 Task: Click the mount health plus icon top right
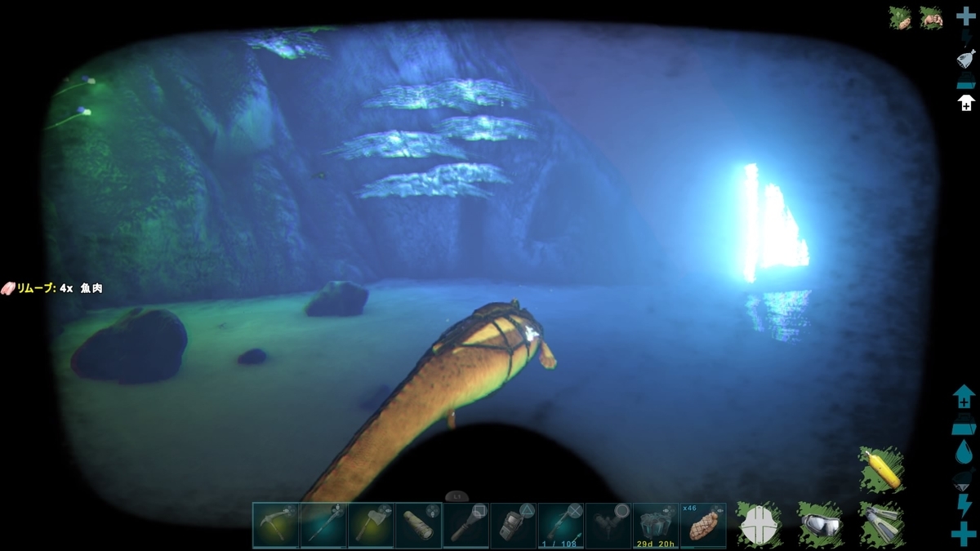point(965,17)
